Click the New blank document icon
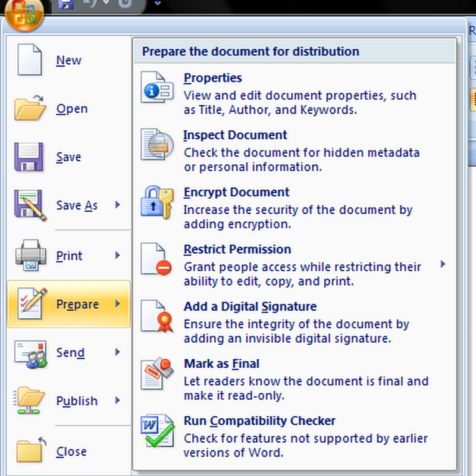 (29, 59)
